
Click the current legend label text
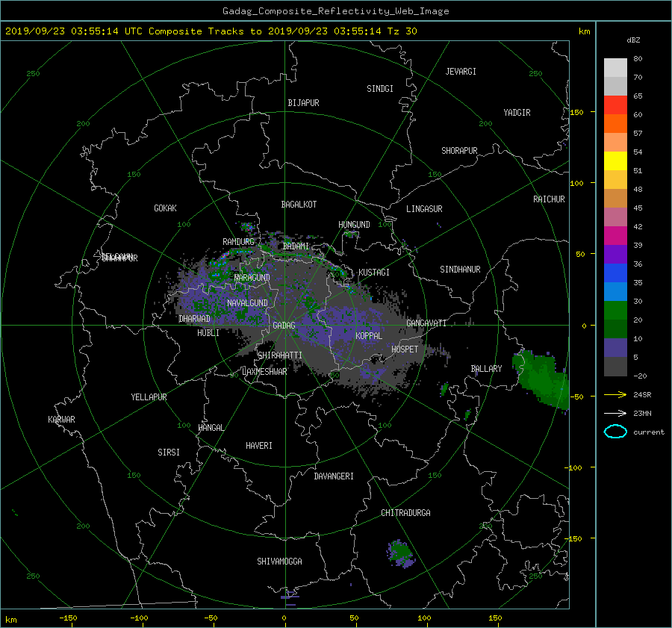(648, 432)
